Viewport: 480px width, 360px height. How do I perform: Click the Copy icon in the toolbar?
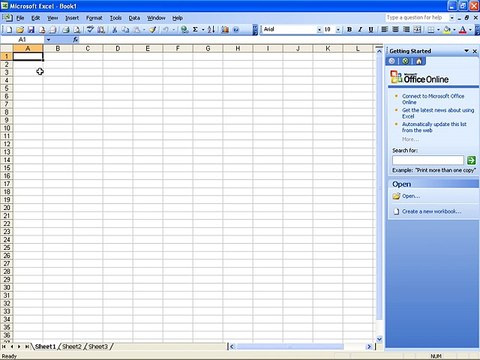coord(125,30)
